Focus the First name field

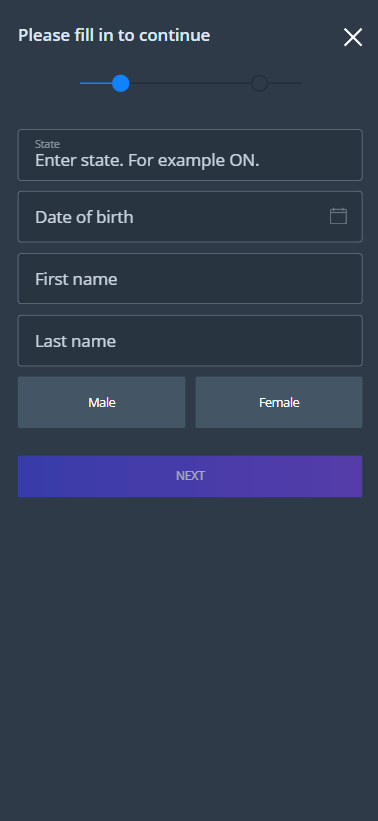[x=190, y=279]
